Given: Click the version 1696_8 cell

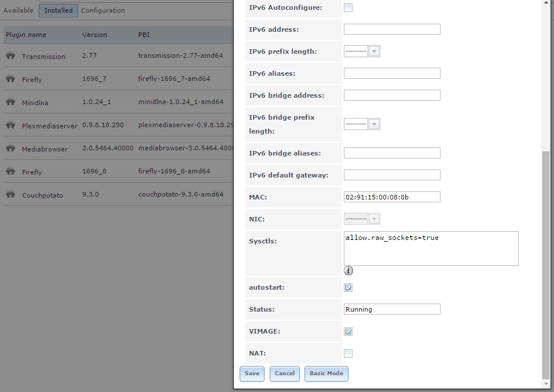Looking at the screenshot, I should point(94,171).
